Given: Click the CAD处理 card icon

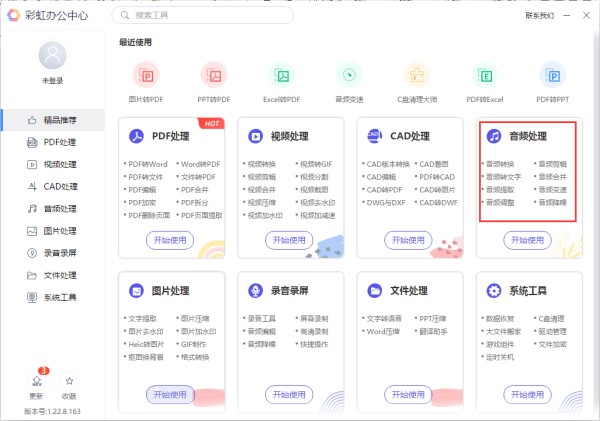Looking at the screenshot, I should click(375, 136).
